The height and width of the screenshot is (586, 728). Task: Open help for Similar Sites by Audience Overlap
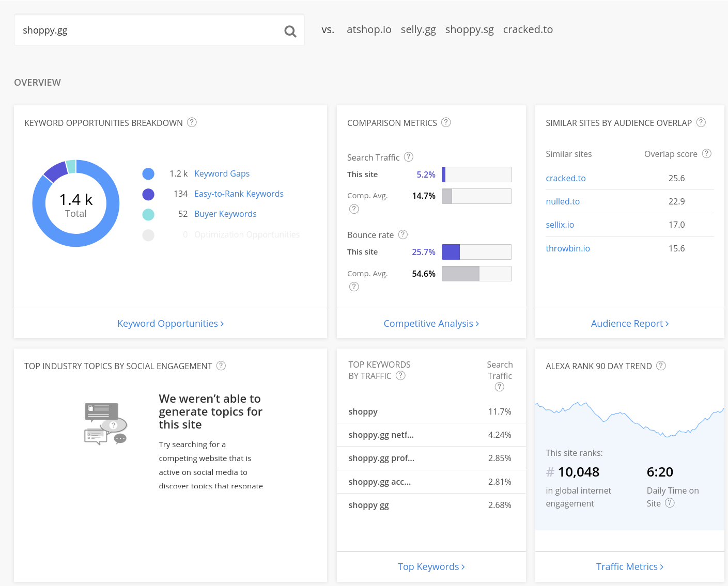(701, 122)
